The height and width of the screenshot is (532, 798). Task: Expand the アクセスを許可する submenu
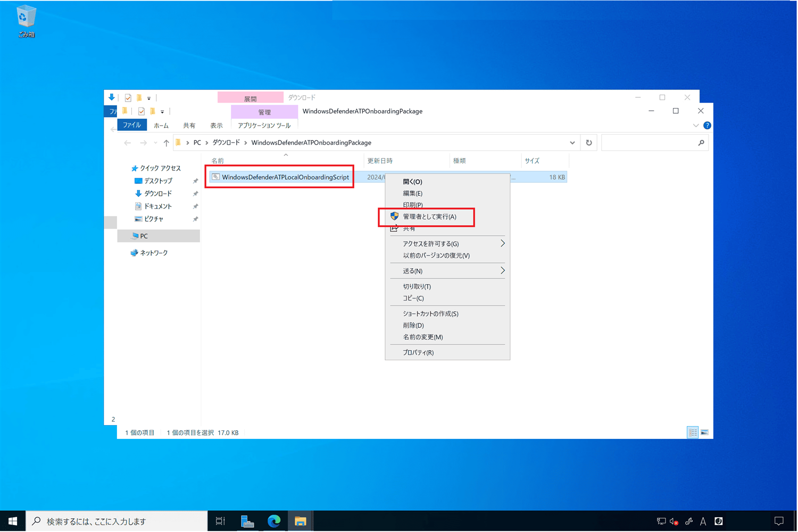click(502, 244)
